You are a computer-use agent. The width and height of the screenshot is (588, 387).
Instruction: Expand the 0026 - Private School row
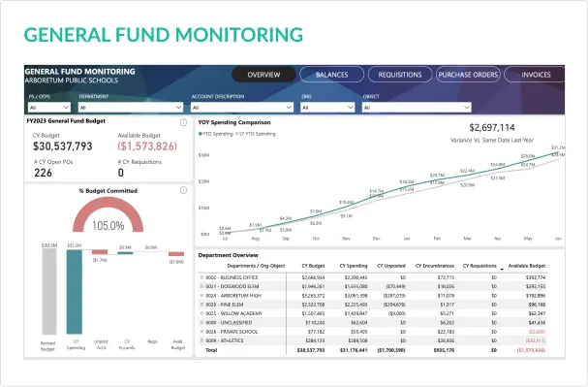point(201,332)
